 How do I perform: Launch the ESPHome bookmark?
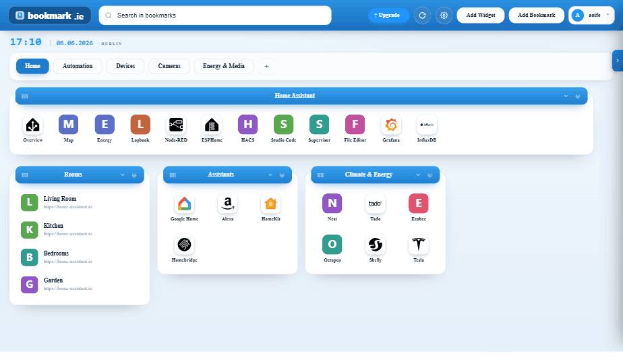(x=212, y=125)
